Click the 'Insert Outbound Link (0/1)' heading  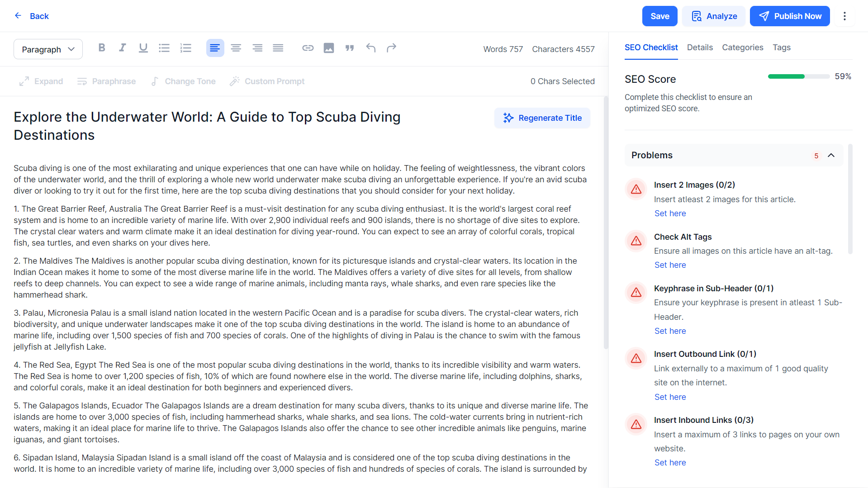[705, 354]
